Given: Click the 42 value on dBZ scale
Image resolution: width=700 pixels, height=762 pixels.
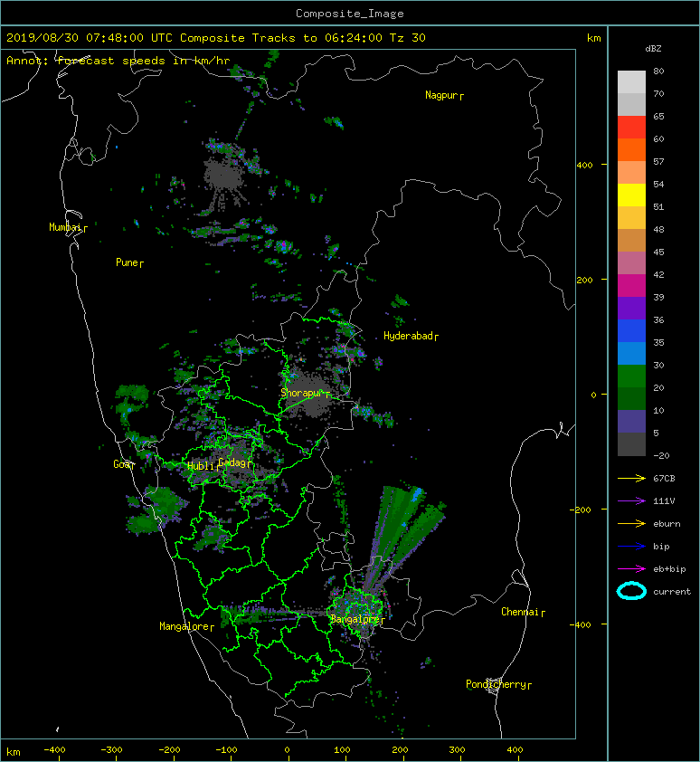Looking at the screenshot, I should point(658,274).
